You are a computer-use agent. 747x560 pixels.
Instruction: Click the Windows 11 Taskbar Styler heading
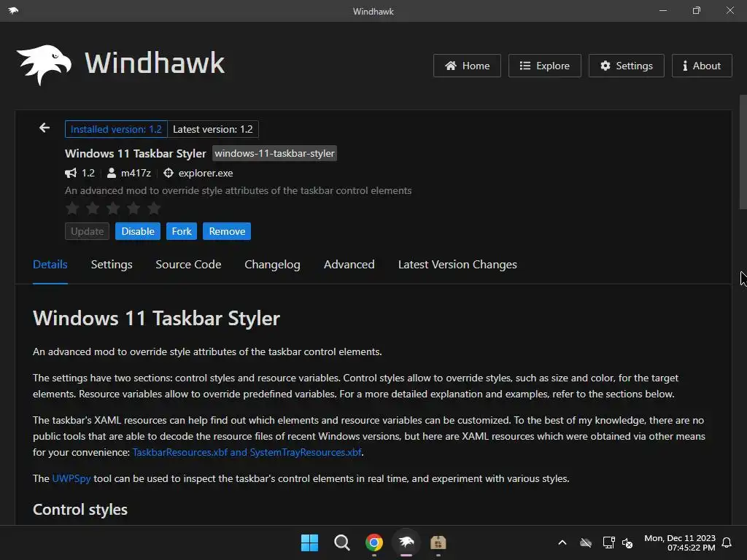[x=156, y=318]
